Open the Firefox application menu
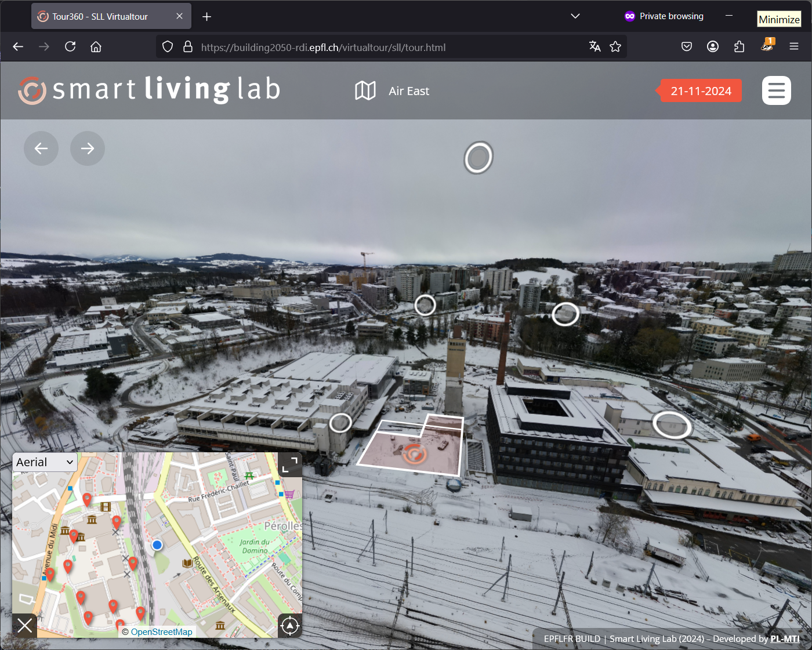The image size is (812, 650). pyautogui.click(x=794, y=47)
